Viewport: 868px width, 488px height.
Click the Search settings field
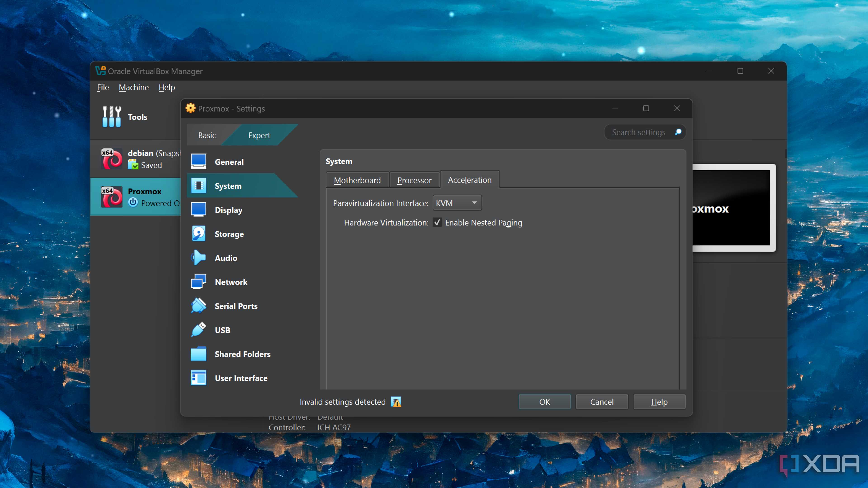(x=645, y=132)
